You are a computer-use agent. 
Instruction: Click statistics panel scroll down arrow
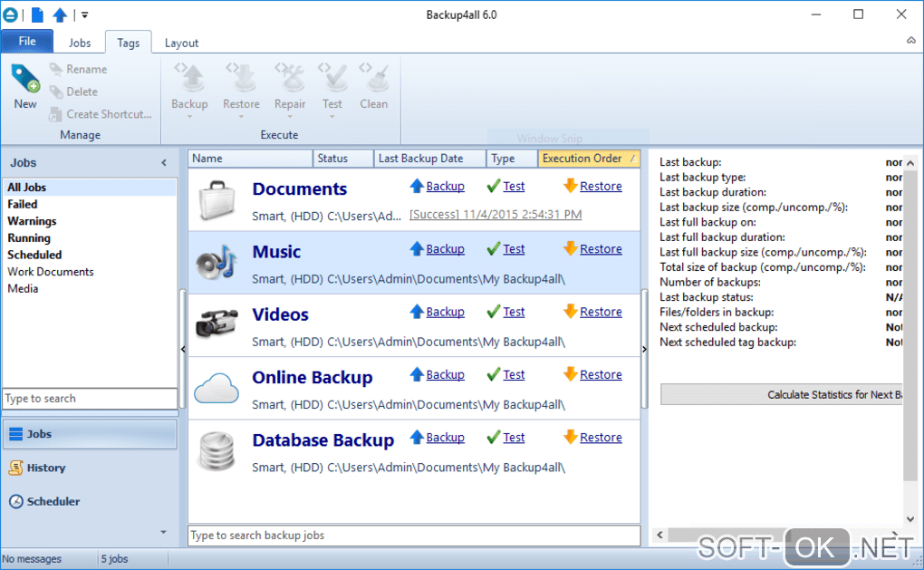pos(910,519)
